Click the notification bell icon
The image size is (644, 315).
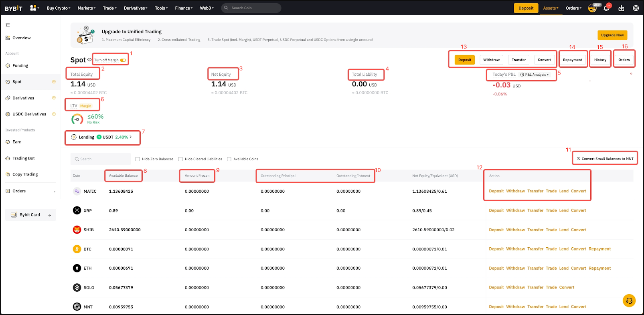pos(606,8)
